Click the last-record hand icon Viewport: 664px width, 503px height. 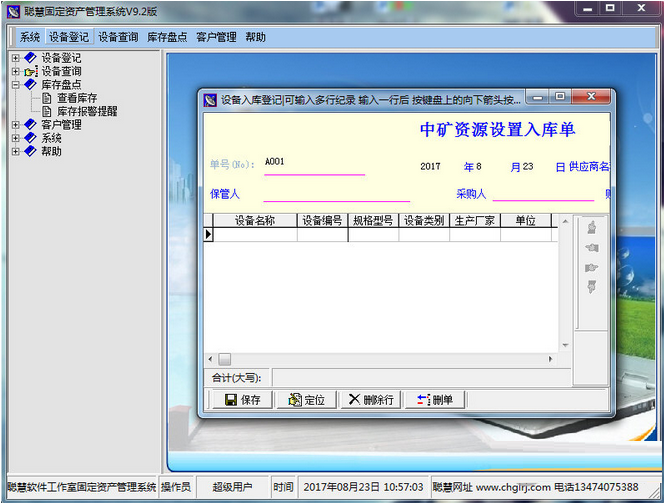click(592, 287)
